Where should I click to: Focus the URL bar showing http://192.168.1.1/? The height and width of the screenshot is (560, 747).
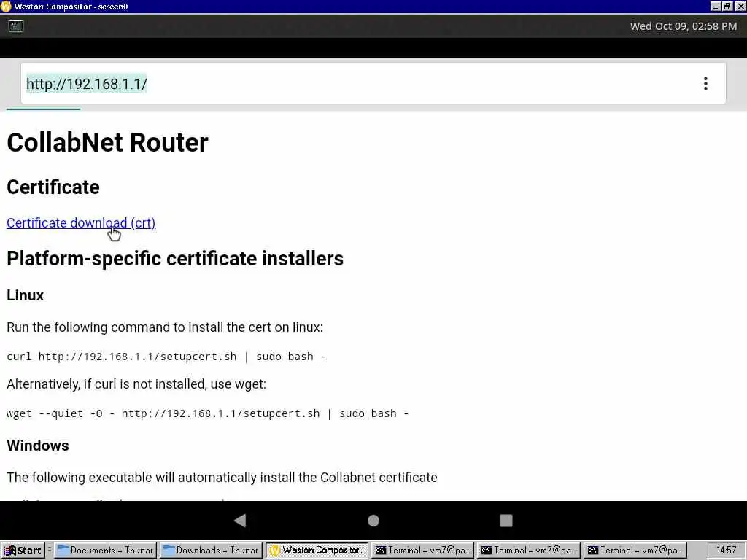373,83
